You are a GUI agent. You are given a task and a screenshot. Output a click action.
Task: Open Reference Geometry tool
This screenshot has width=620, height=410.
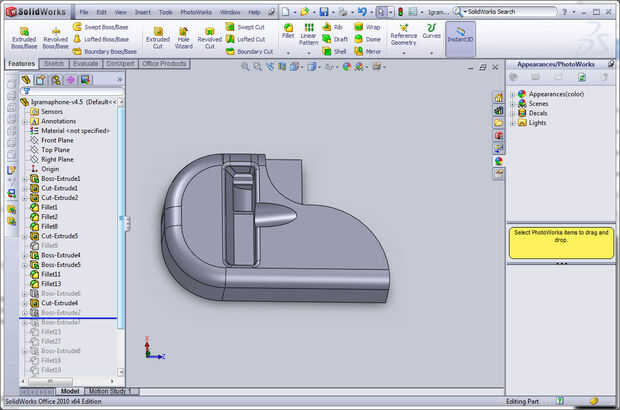tap(403, 36)
